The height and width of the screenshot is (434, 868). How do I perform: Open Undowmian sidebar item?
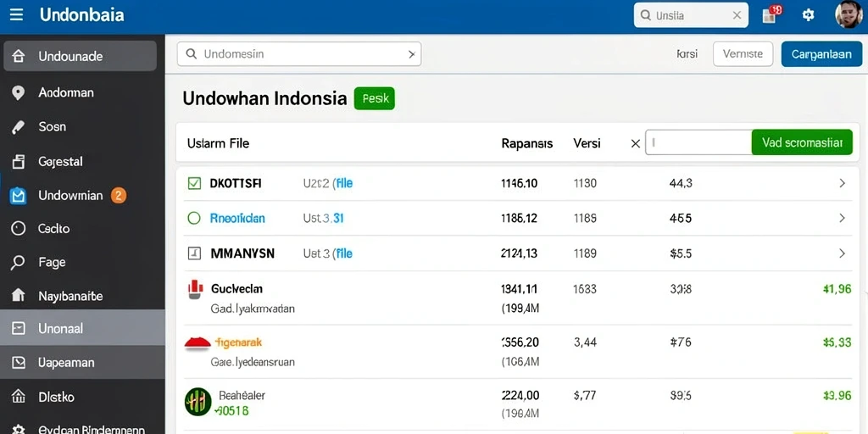point(82,196)
